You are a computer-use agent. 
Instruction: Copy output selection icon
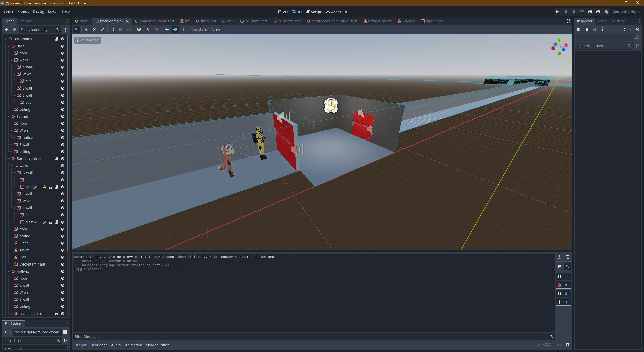[x=567, y=257]
